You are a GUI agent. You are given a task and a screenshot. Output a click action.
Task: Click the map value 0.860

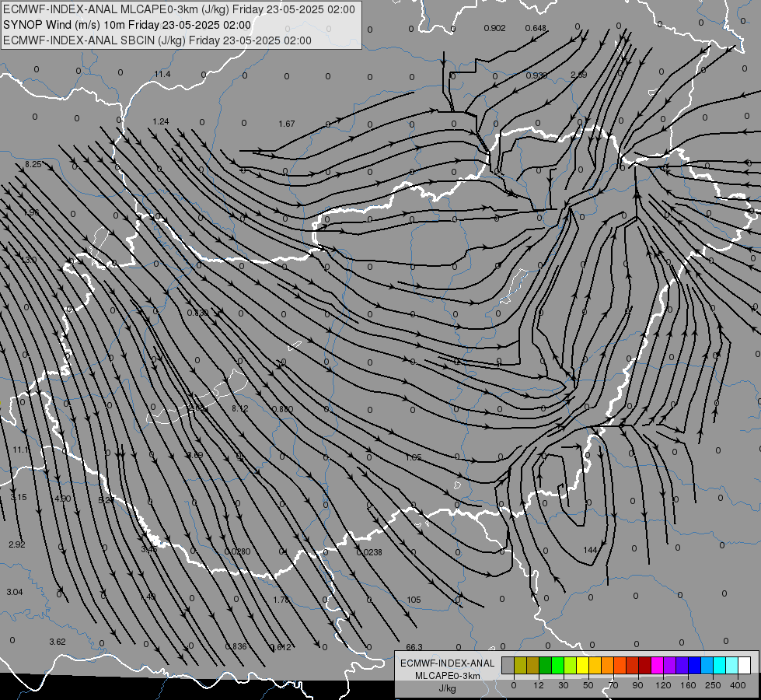[x=283, y=410]
